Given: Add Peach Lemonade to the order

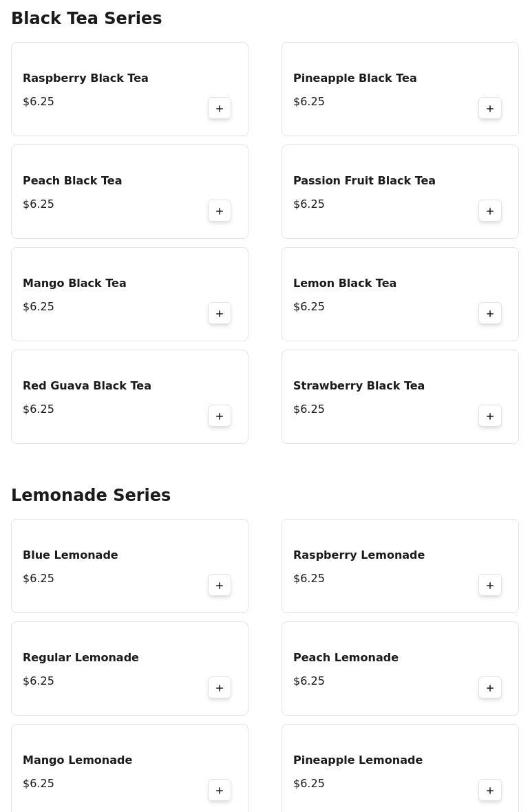Looking at the screenshot, I should (x=489, y=687).
